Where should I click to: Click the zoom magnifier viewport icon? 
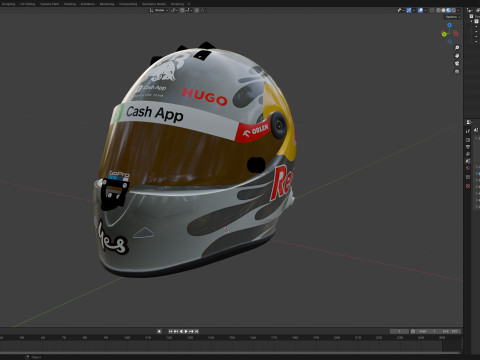(x=457, y=48)
